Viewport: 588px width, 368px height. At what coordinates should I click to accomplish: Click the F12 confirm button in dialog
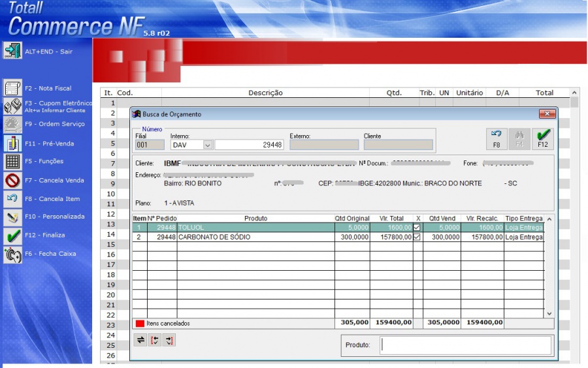(x=543, y=138)
